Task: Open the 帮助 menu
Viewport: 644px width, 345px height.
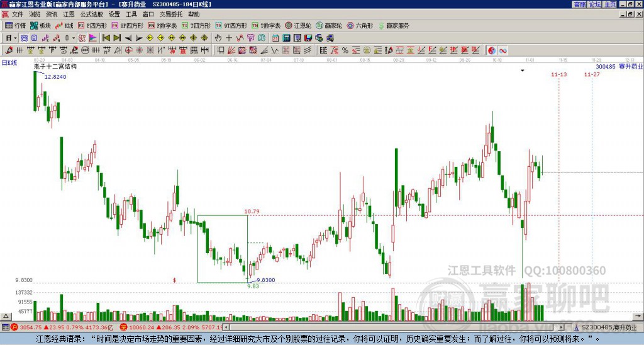Action: click(194, 14)
